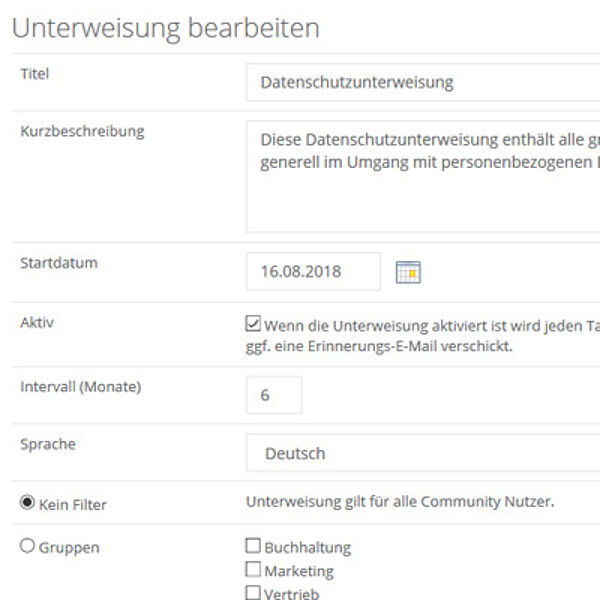Click the Startdatum field showing 16.08.2018
The image size is (600, 600).
313,271
